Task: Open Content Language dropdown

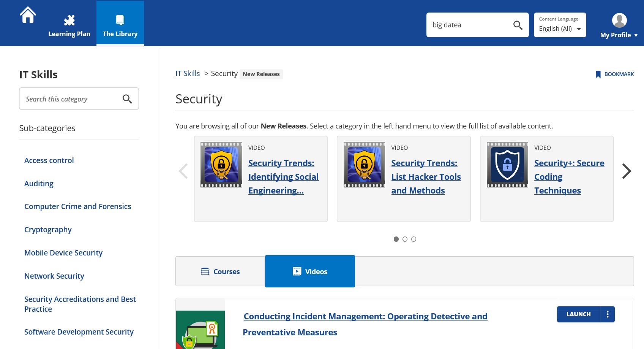Action: (560, 25)
